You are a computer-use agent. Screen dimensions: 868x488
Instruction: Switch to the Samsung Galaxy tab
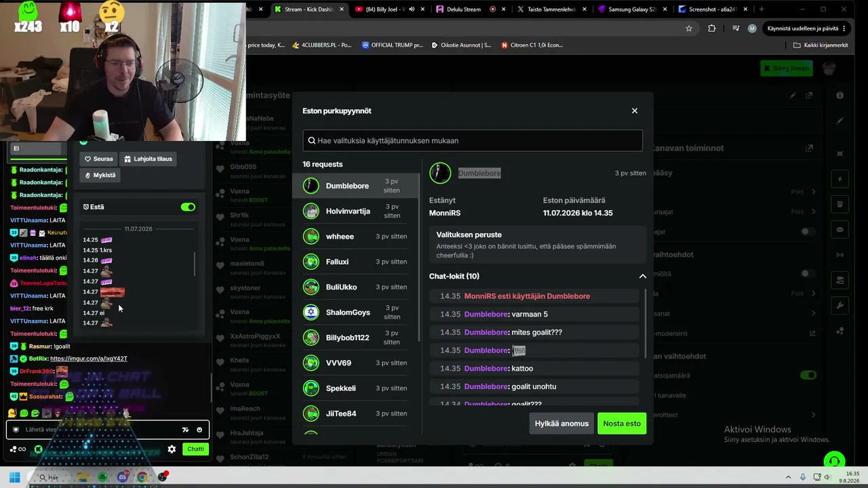(x=633, y=9)
